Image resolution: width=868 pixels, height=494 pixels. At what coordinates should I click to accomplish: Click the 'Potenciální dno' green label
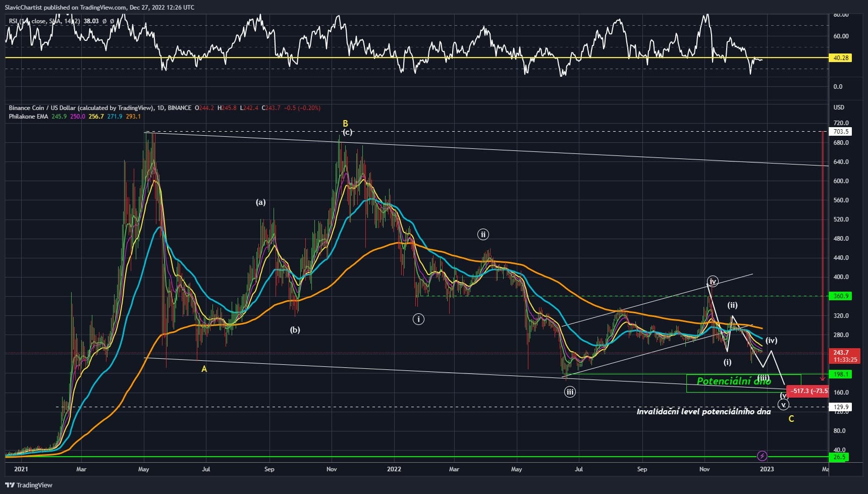click(734, 381)
